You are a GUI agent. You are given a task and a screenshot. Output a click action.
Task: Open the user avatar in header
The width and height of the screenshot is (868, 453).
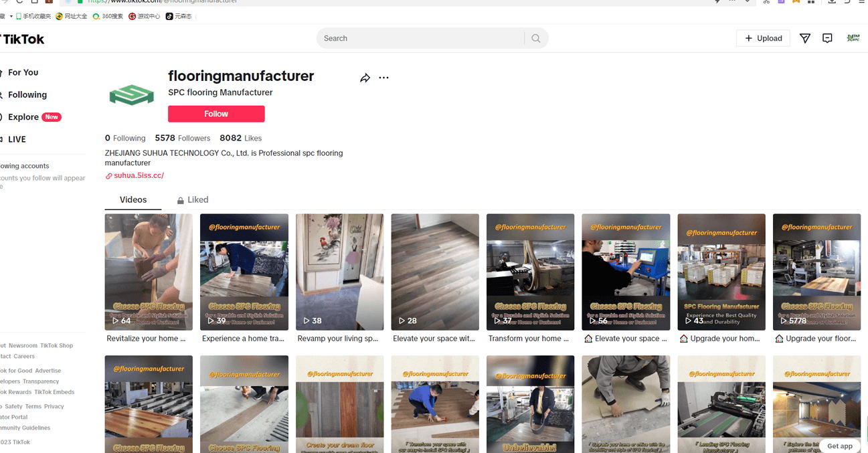click(x=853, y=38)
